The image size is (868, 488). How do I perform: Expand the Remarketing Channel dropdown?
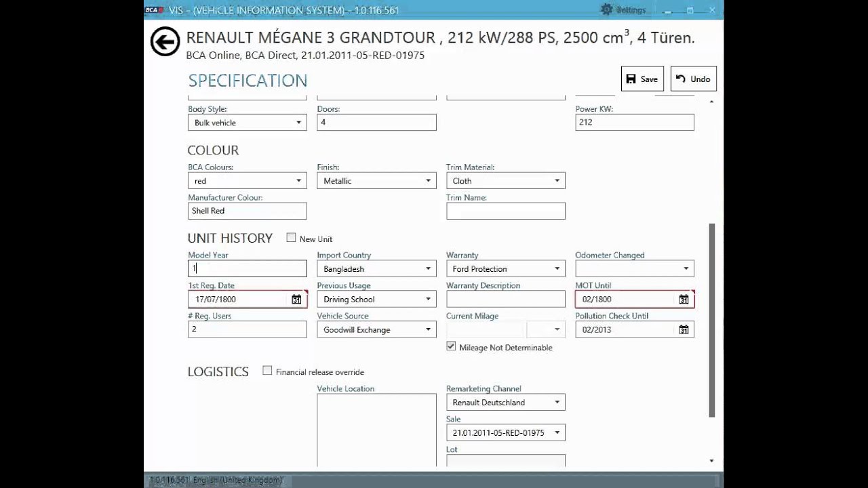coord(505,403)
